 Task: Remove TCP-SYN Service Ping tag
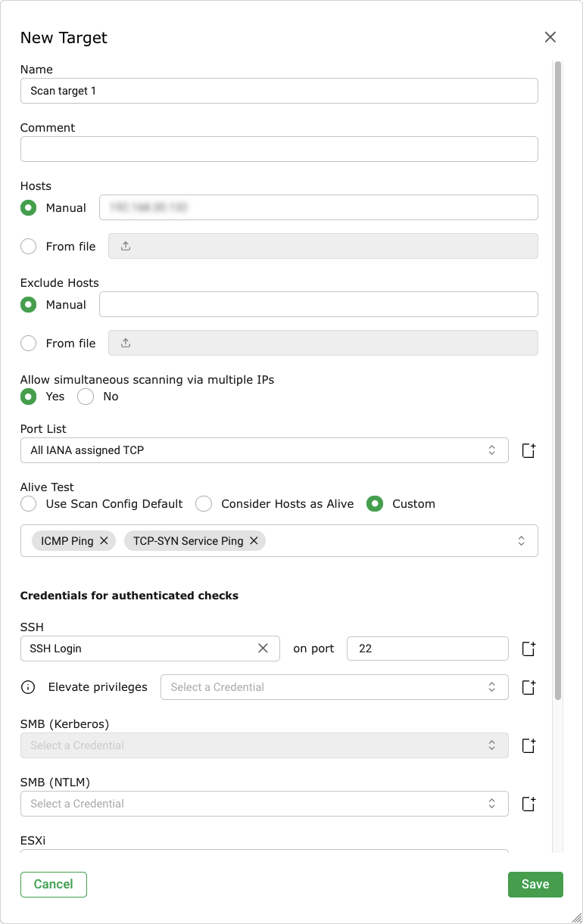(x=254, y=541)
